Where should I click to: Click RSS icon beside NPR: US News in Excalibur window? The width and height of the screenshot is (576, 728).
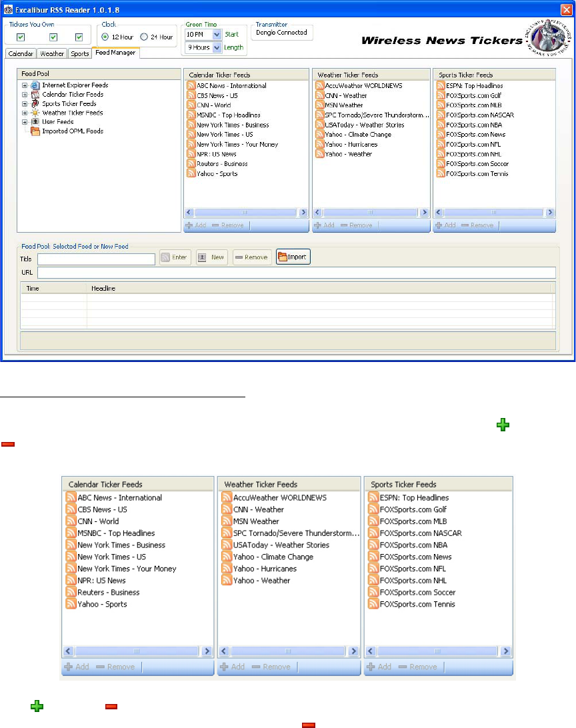click(x=191, y=154)
